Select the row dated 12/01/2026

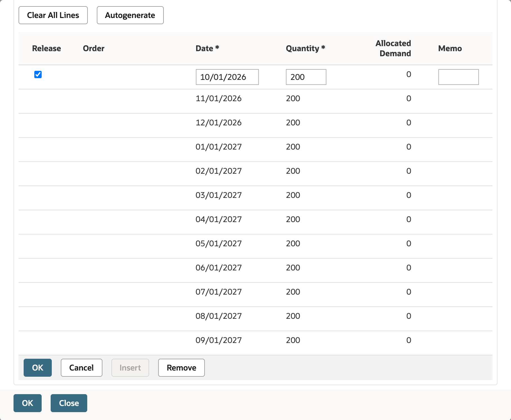(255, 125)
